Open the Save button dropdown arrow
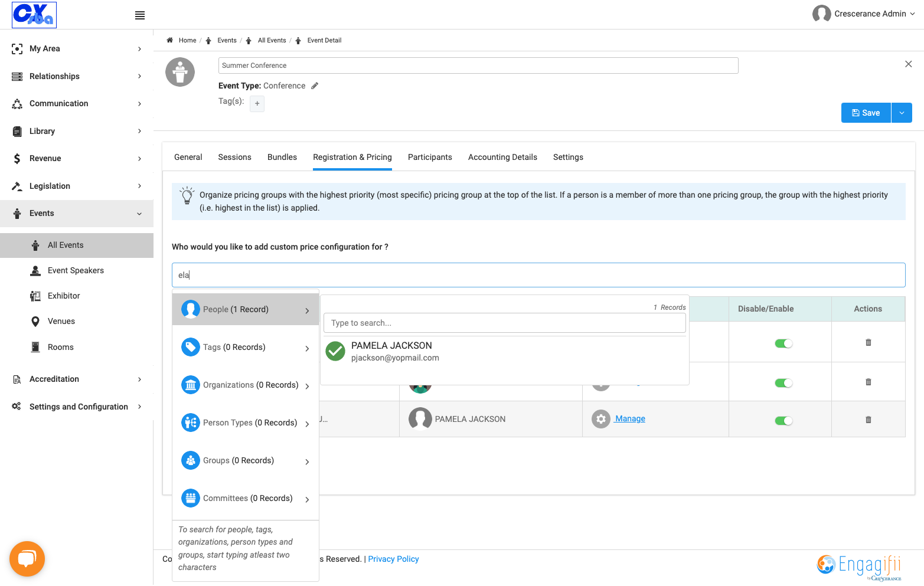The height and width of the screenshot is (586, 924). tap(902, 113)
